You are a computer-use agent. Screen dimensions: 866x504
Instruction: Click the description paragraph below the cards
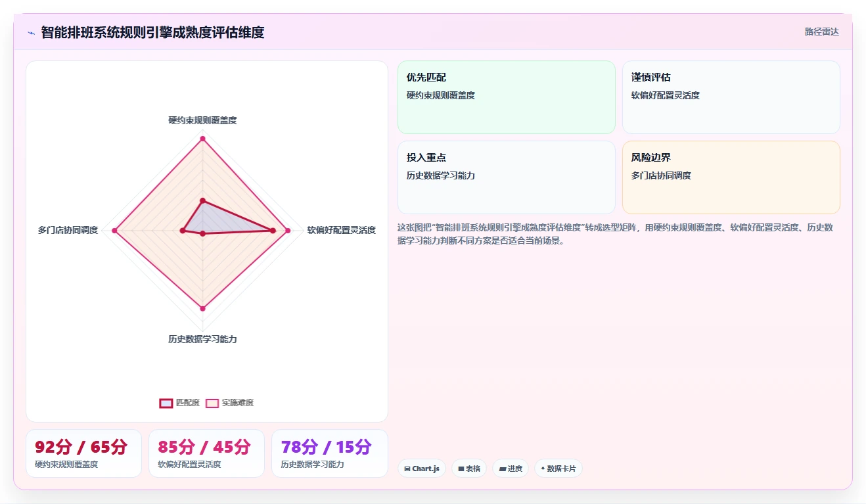616,234
